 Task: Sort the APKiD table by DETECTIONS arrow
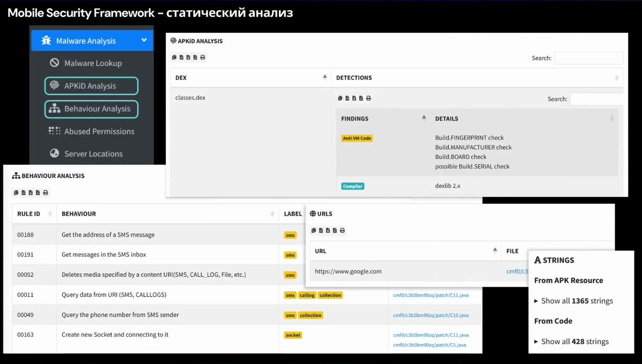(616, 78)
